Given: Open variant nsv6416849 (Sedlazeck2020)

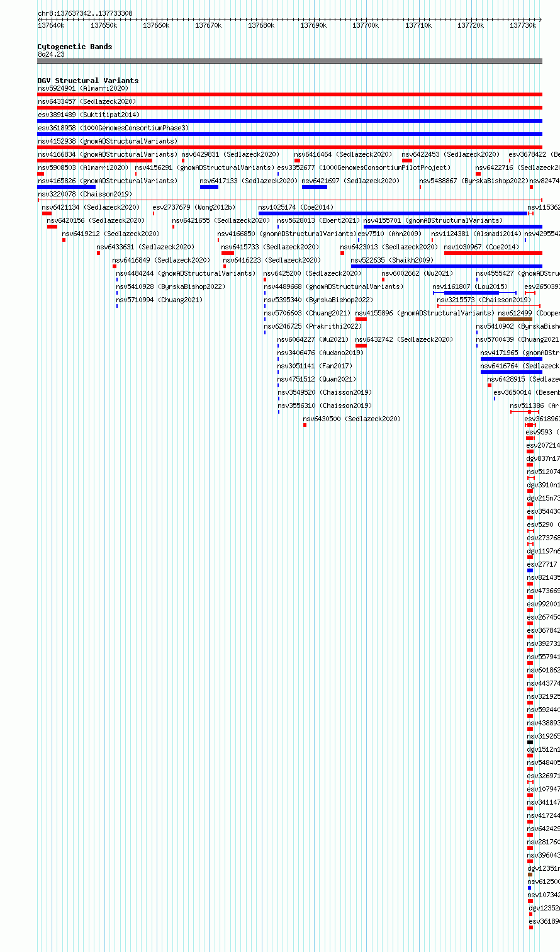Looking at the screenshot, I should coord(161,260).
